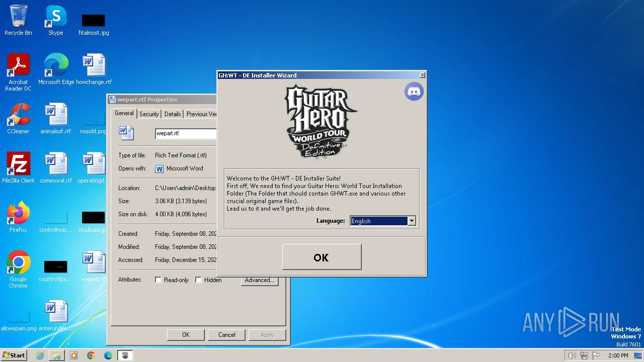Open the volume control in system tray
Image resolution: width=644 pixels, height=362 pixels.
[572, 355]
